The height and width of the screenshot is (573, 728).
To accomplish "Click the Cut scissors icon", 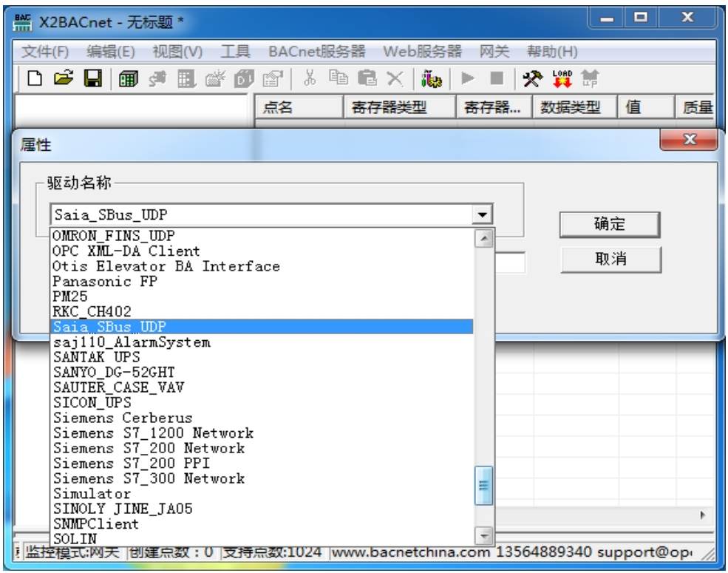I will coord(309,78).
